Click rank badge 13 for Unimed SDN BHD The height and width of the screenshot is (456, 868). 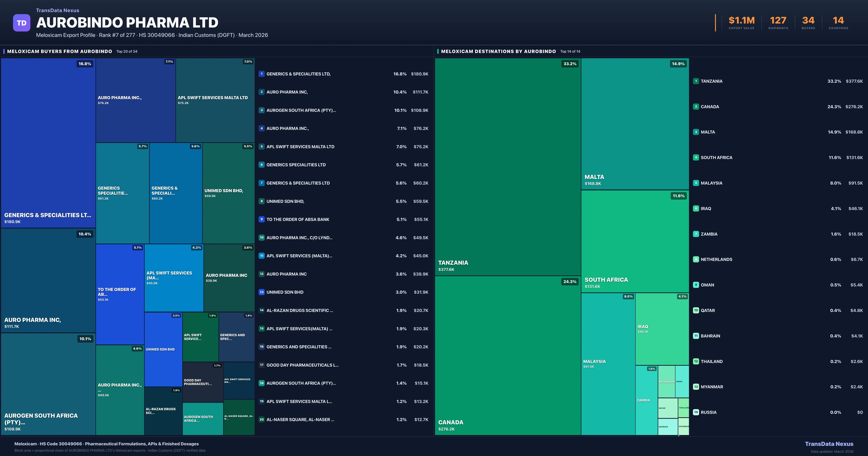pyautogui.click(x=261, y=292)
